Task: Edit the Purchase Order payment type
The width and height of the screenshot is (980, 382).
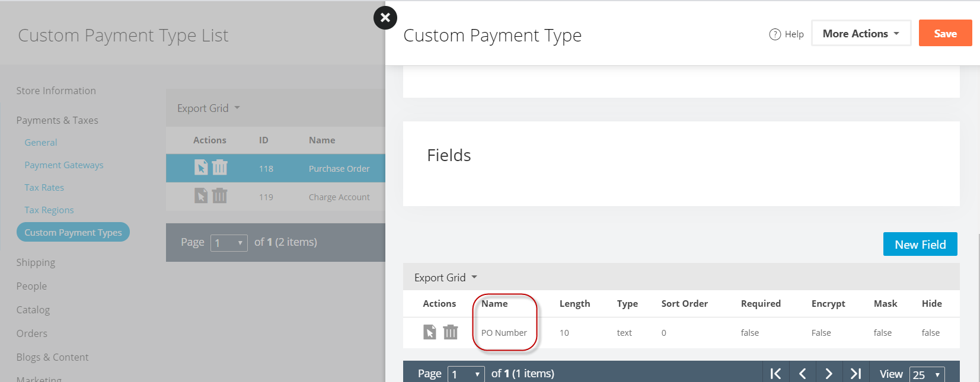Action: 202,168
